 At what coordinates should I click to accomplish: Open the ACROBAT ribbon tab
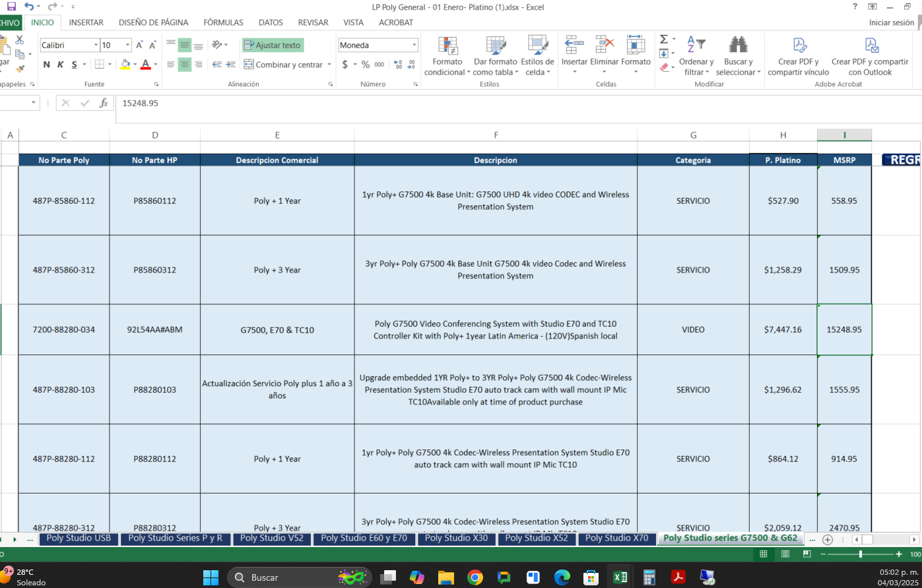pyautogui.click(x=396, y=22)
